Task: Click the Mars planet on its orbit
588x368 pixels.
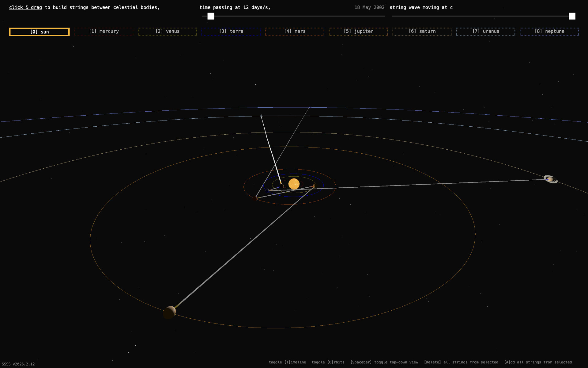Action: click(255, 198)
